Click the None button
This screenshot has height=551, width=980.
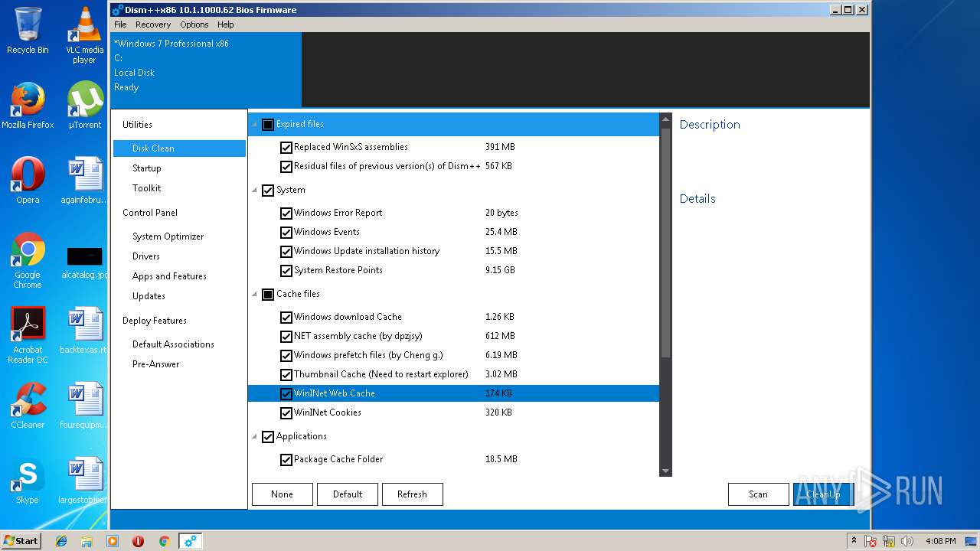coord(283,494)
